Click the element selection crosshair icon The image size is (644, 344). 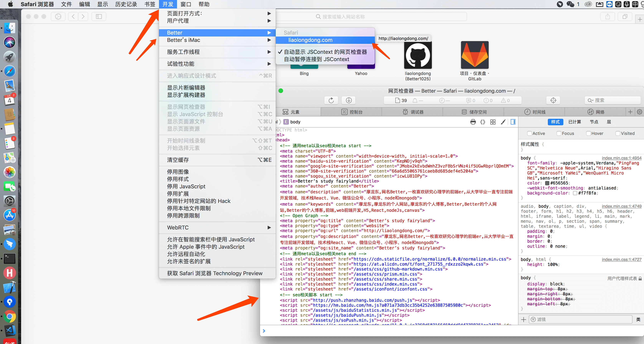point(553,100)
